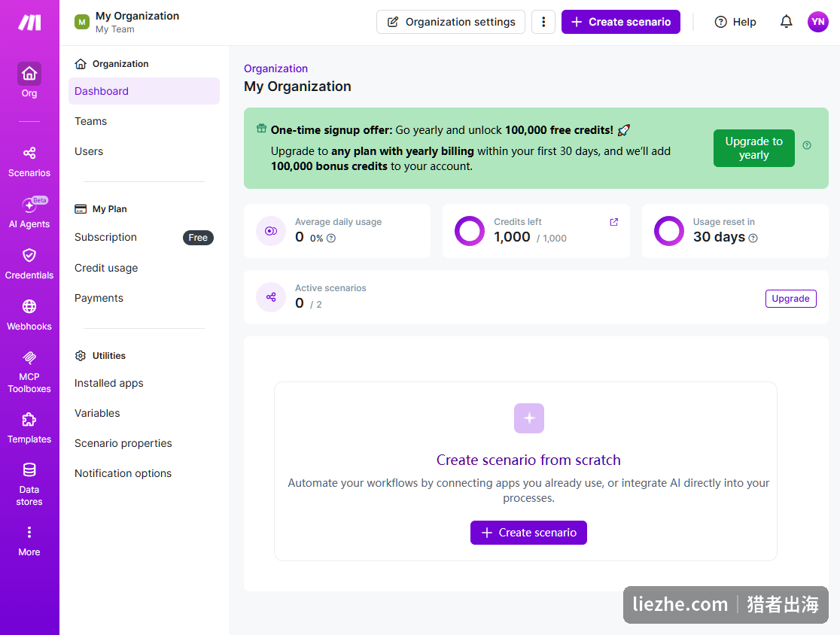Click the Free plan badge

198,238
